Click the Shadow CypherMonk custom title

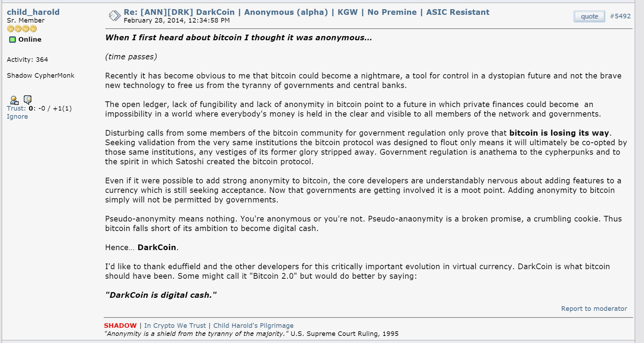tap(41, 76)
